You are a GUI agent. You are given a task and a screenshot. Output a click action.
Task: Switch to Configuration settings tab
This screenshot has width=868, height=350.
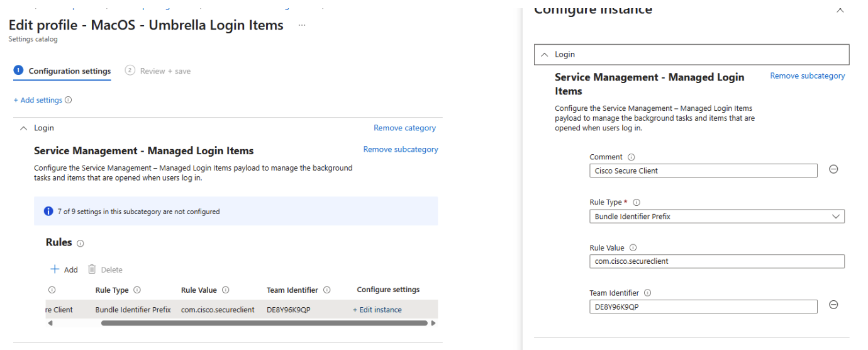pyautogui.click(x=62, y=71)
